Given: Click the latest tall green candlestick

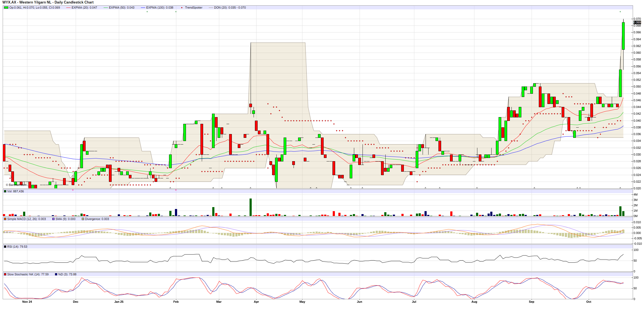Looking at the screenshot, I should (623, 36).
